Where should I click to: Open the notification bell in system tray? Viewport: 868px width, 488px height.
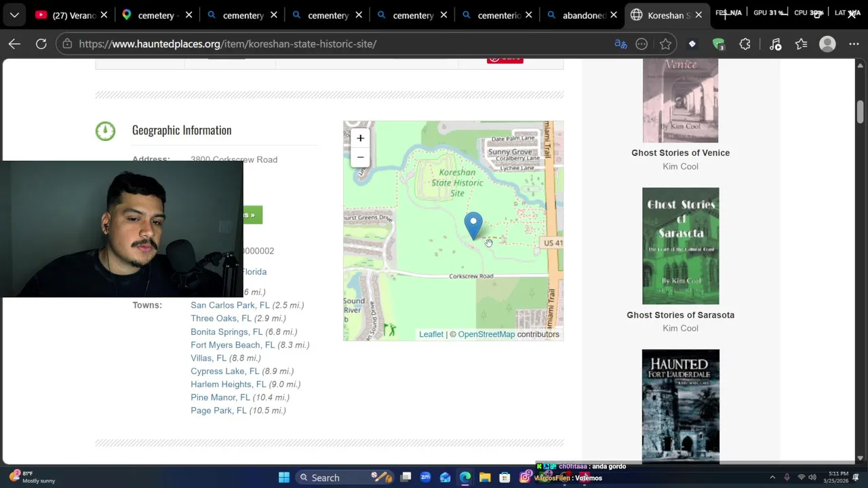click(x=856, y=478)
